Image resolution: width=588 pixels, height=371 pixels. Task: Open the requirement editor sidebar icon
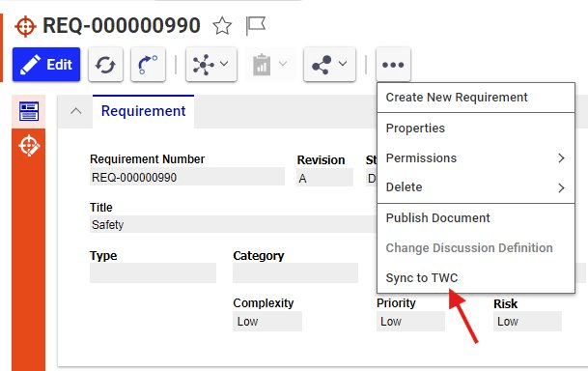pos(29,146)
